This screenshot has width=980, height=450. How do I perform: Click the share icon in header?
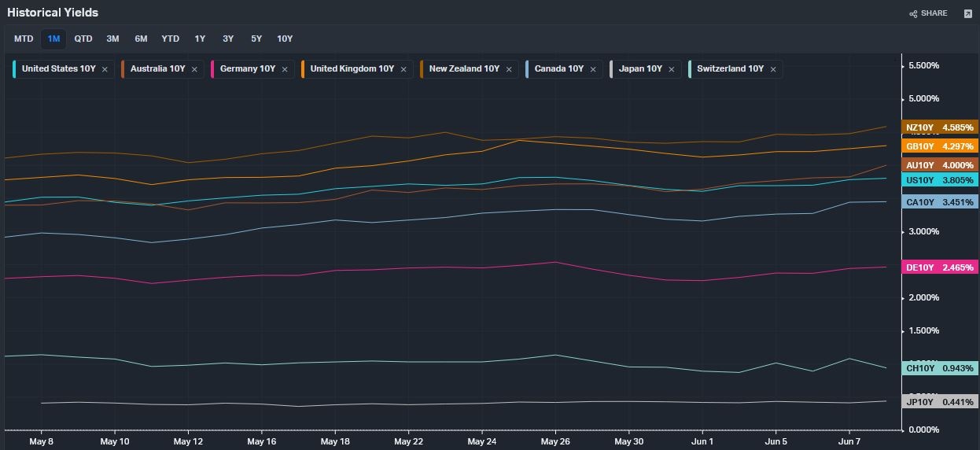(x=913, y=13)
